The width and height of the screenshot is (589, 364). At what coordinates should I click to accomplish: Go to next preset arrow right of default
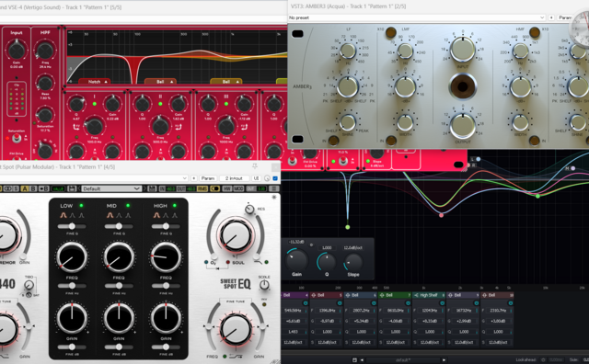444,360
